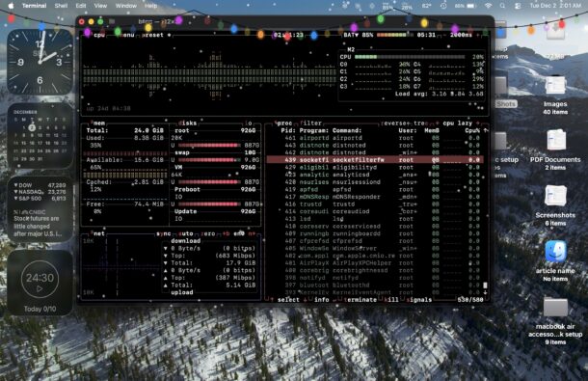Open the analog clock widget
Viewport: 588px width, 381px height.
(x=40, y=62)
